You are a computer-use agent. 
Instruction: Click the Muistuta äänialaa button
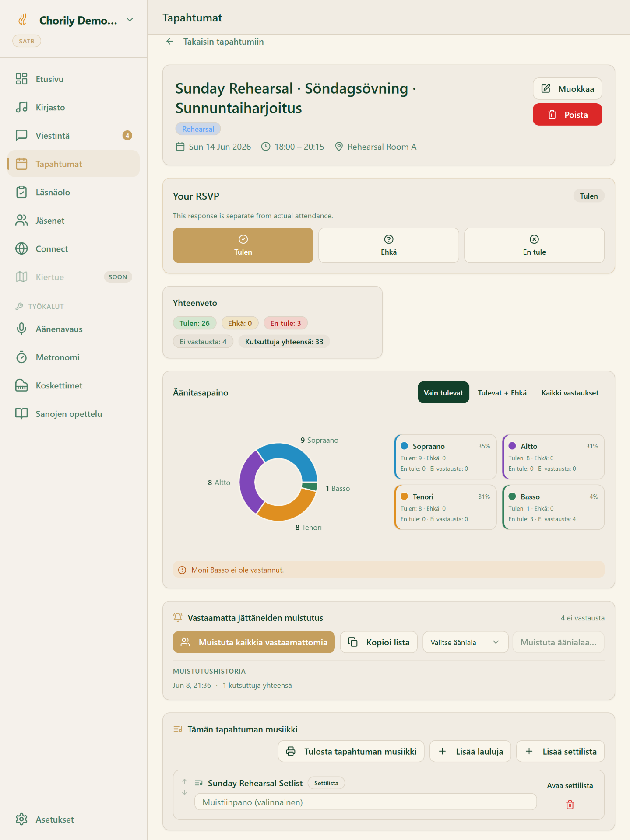tap(558, 642)
